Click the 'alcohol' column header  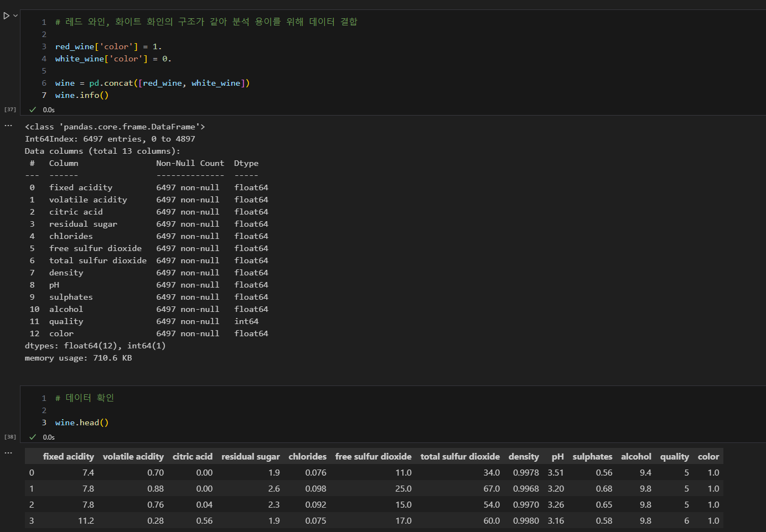[x=636, y=456]
